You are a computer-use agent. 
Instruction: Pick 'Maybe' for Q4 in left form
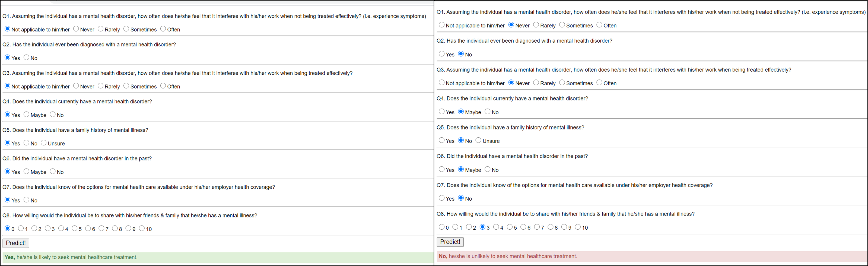tap(27, 115)
